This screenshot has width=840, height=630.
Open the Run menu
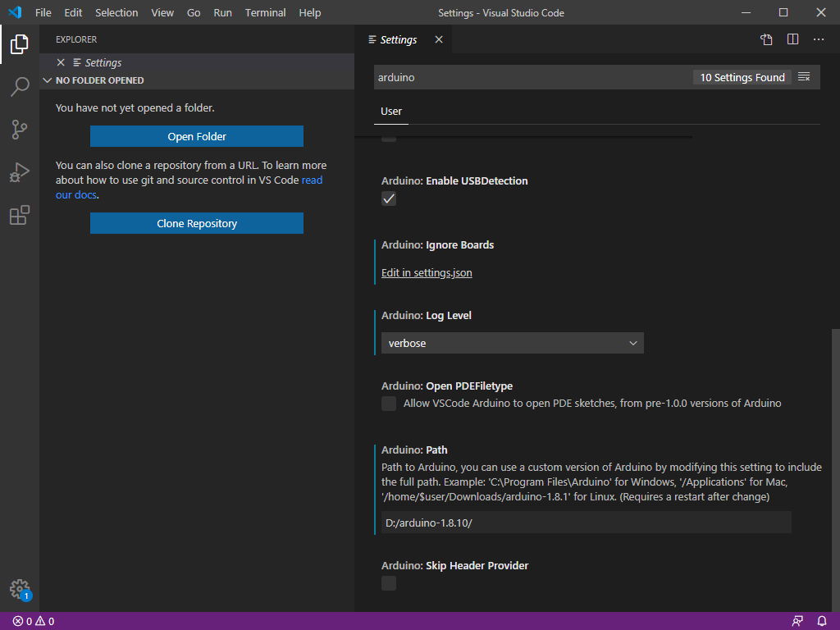tap(223, 12)
